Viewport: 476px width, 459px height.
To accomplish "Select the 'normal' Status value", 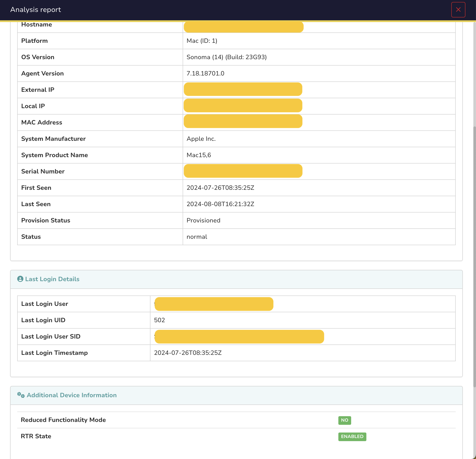I will point(197,237).
